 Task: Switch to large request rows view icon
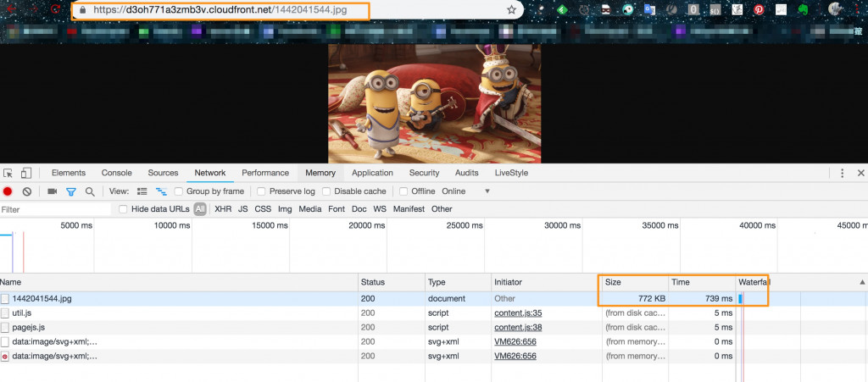click(x=142, y=191)
